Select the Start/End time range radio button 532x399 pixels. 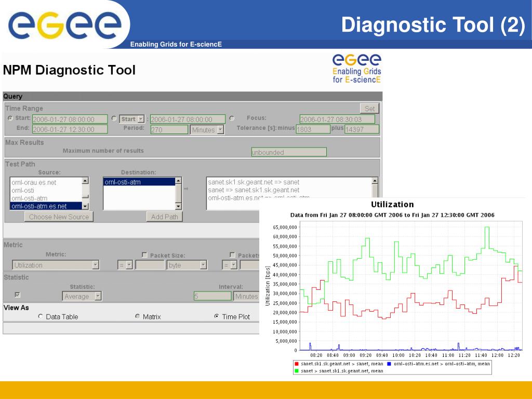10,118
